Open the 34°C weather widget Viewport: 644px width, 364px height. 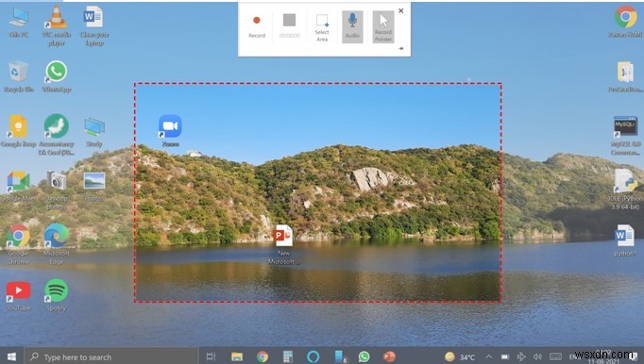[460, 357]
